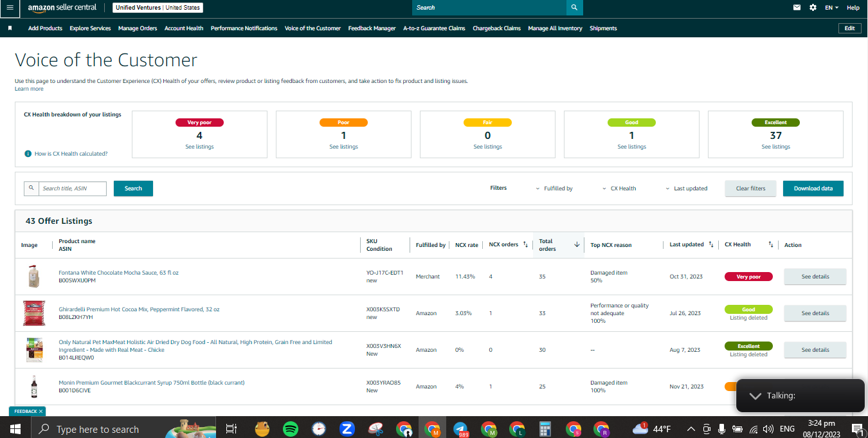Focus the top header Search field
This screenshot has width=868, height=438.
point(489,8)
